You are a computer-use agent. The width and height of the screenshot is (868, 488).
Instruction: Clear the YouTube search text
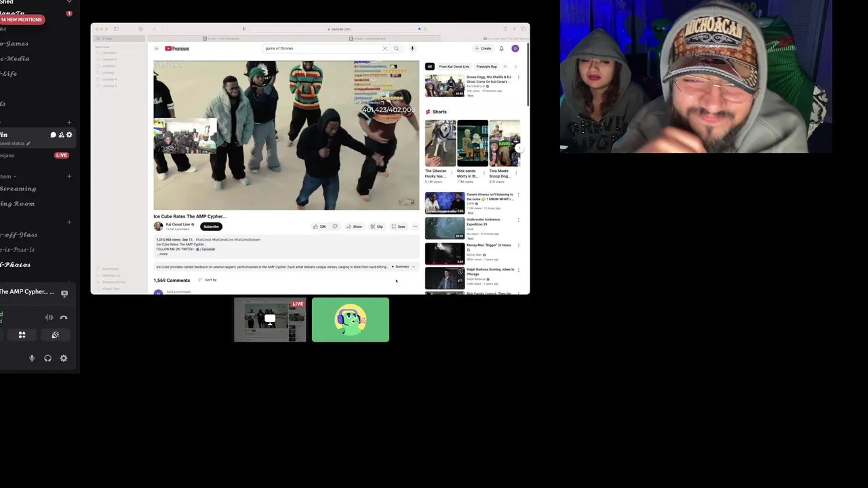pos(384,49)
